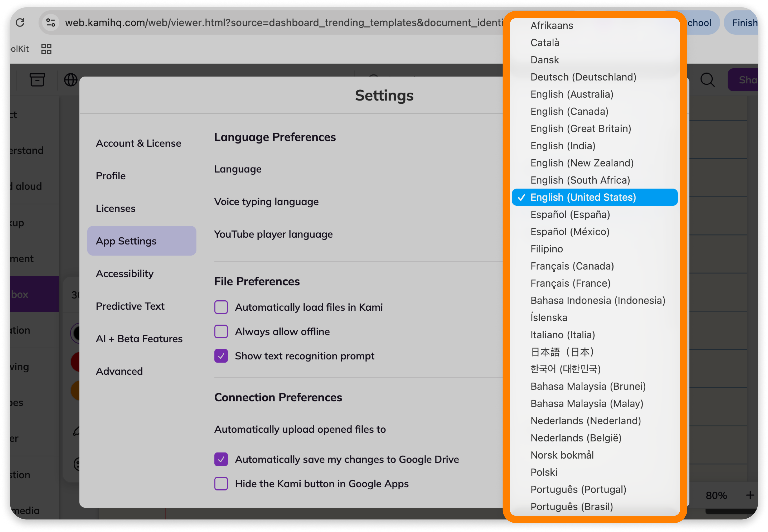Image resolution: width=768 pixels, height=532 pixels.
Task: Check Automatically load files in Kami
Action: pos(221,307)
